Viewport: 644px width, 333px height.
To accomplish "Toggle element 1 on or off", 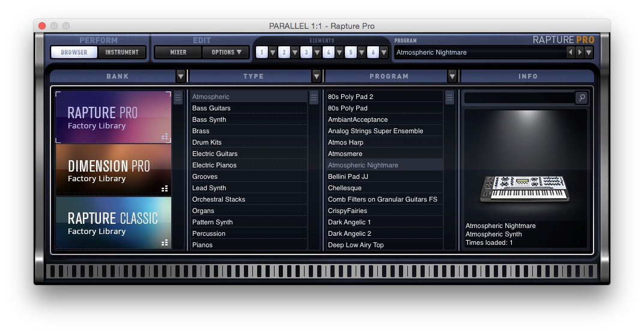I will tap(262, 52).
